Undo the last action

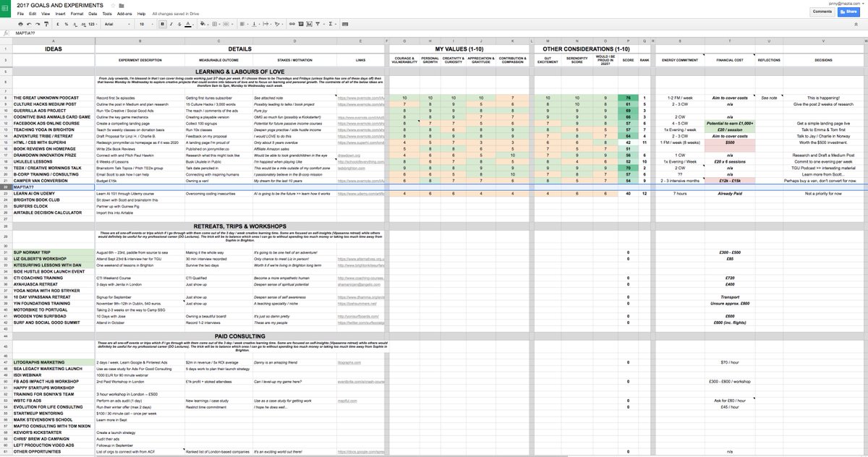[29, 24]
